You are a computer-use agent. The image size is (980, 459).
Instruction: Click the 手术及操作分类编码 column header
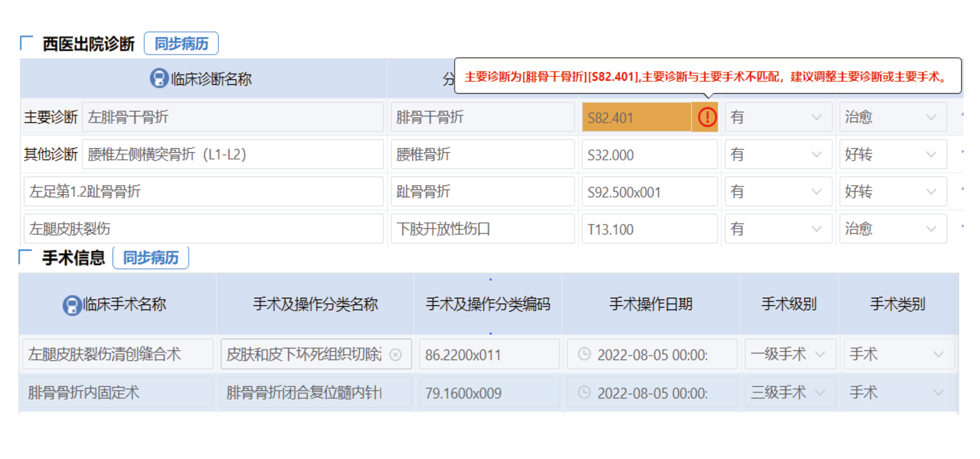488,305
